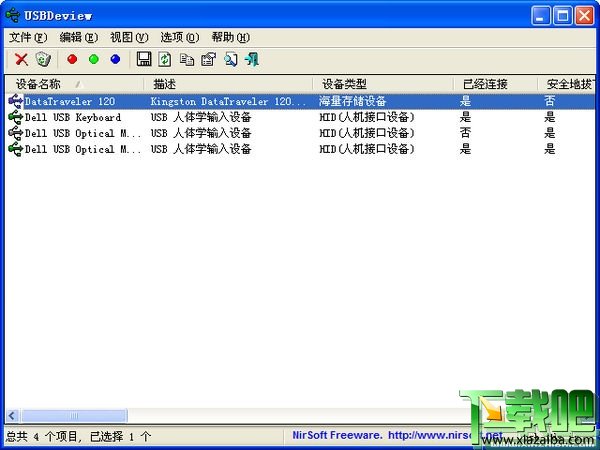Click the blue dot toolbar icon
Screen dimensions: 600x450
pos(115,59)
